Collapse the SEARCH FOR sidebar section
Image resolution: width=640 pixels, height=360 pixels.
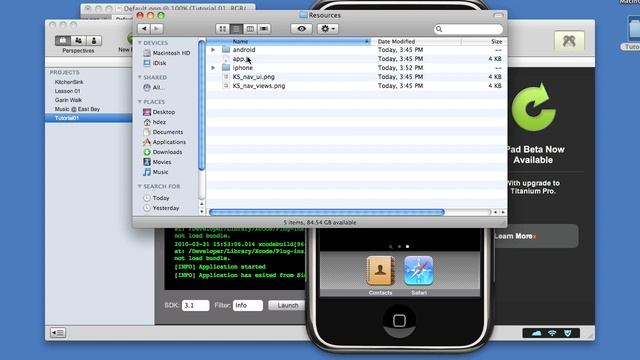(x=140, y=186)
